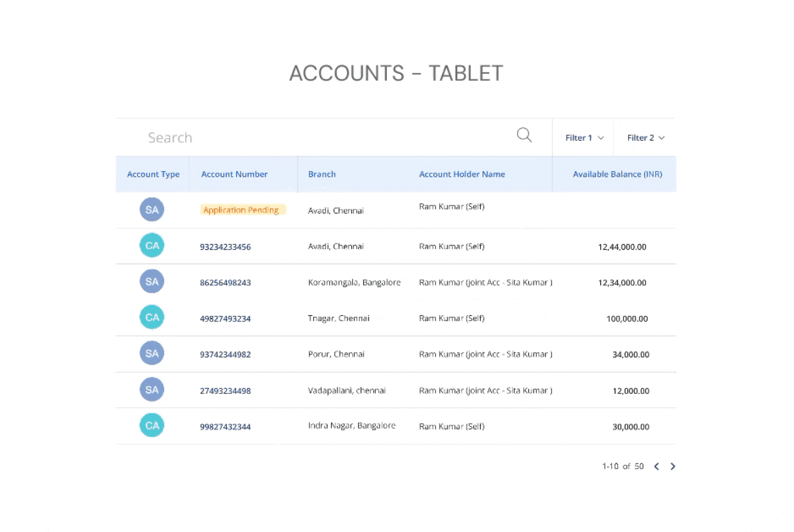
Task: Select branch Porur, Chennai
Action: (x=336, y=354)
